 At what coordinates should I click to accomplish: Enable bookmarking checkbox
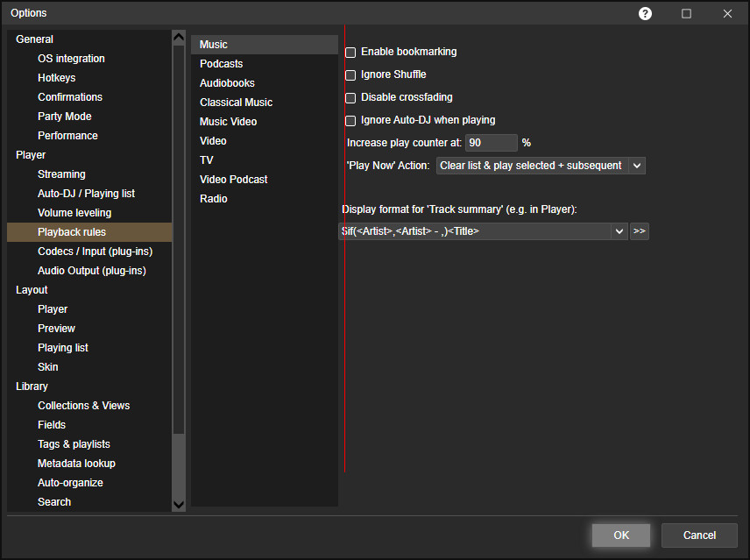click(350, 53)
